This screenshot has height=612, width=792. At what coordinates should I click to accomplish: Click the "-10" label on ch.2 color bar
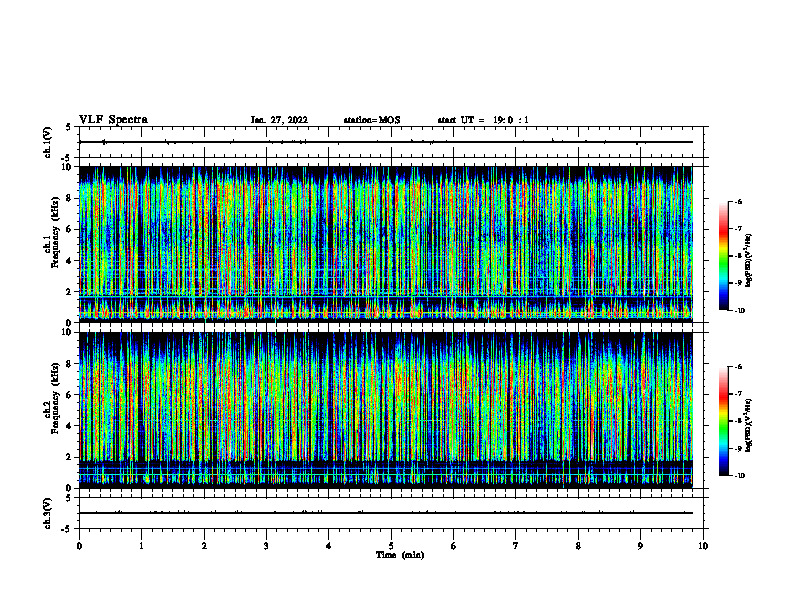(739, 476)
